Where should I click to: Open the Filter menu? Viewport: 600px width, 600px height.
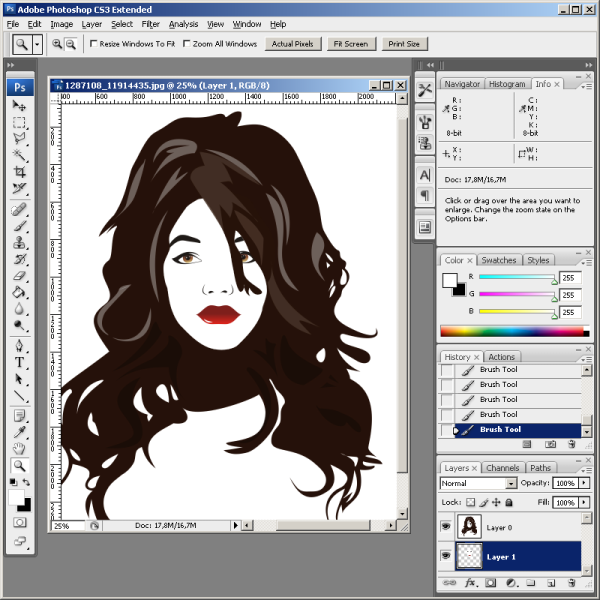point(150,23)
